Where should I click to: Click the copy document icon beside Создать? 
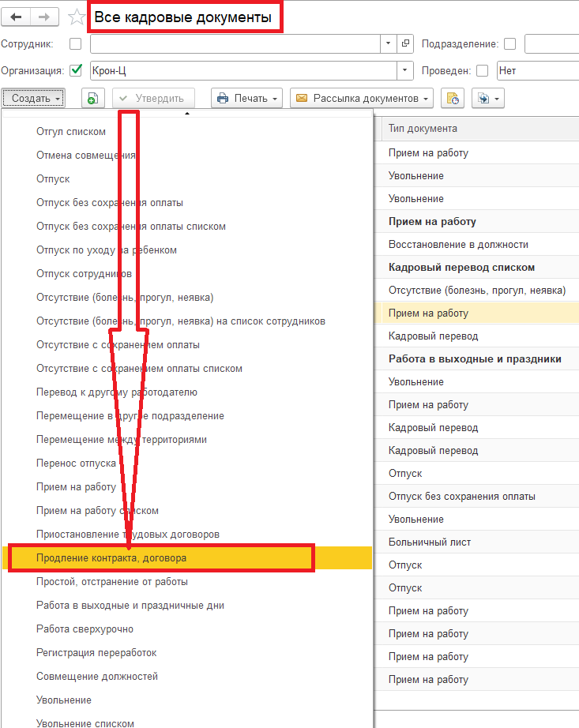tap(93, 99)
